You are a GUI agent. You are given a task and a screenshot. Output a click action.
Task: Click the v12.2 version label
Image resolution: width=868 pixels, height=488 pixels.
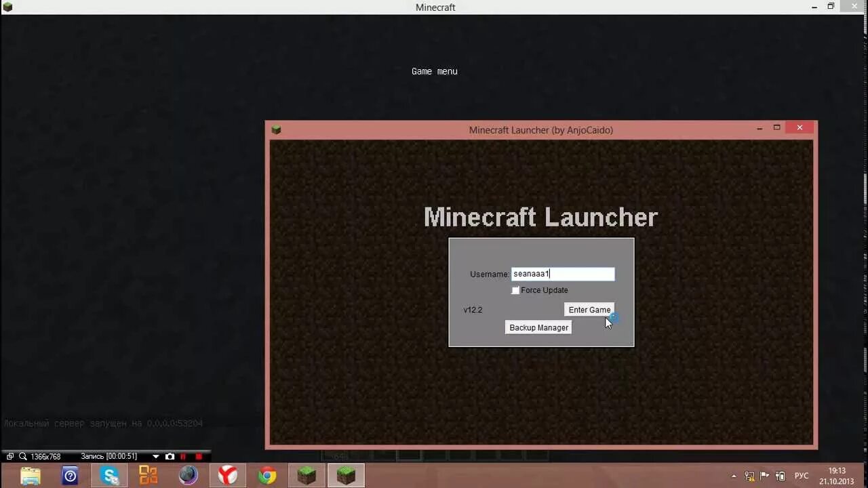coord(473,310)
